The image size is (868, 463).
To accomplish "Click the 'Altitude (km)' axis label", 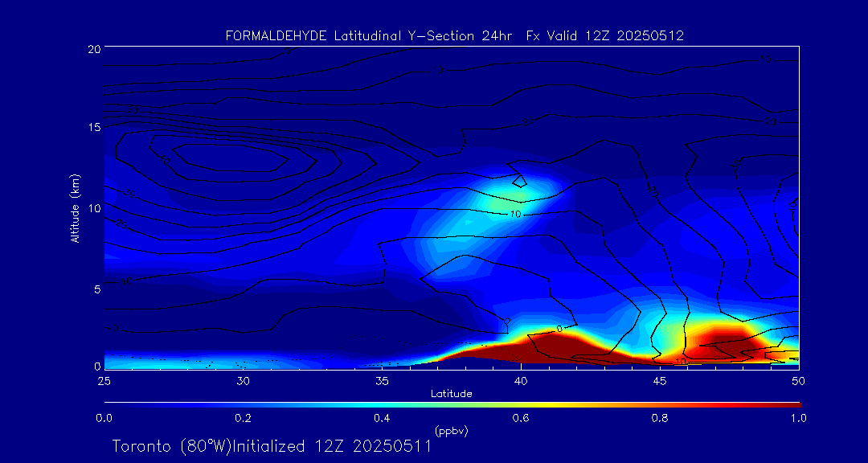I will tap(75, 207).
